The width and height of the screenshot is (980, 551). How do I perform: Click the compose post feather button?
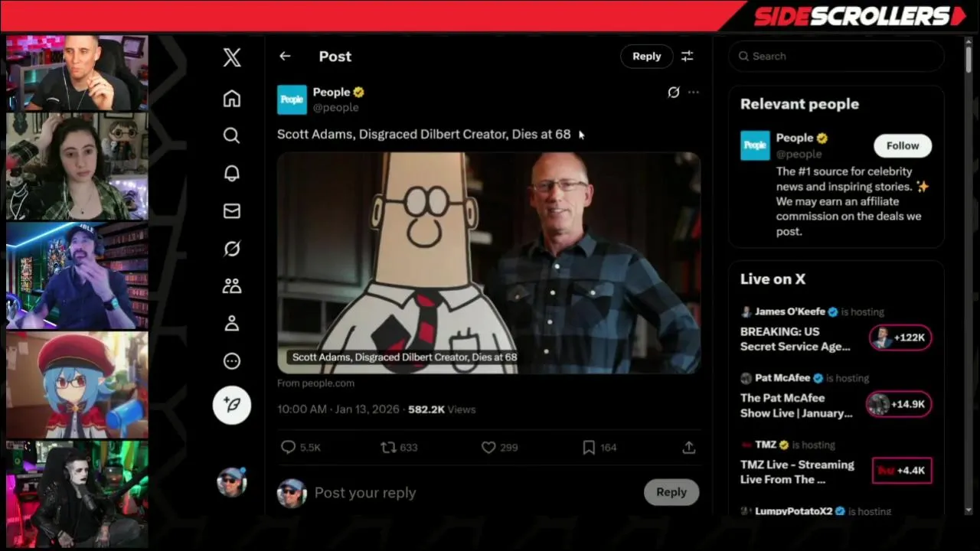(x=232, y=405)
